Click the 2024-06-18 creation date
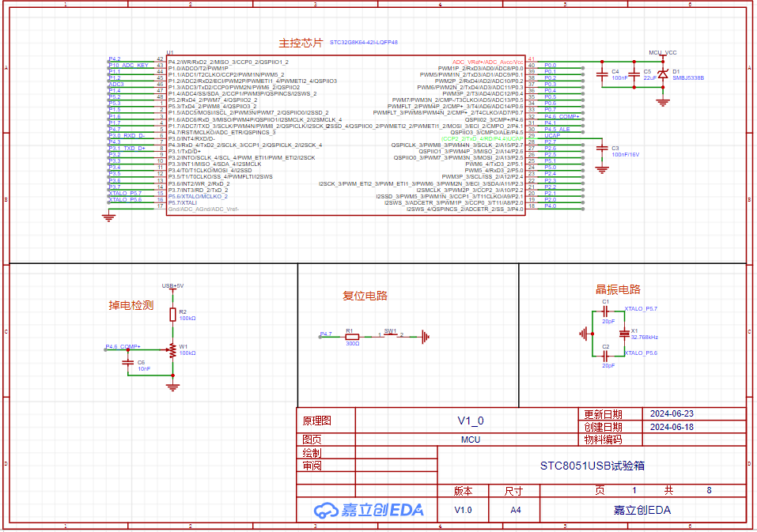This screenshot has height=532, width=757. point(672,427)
